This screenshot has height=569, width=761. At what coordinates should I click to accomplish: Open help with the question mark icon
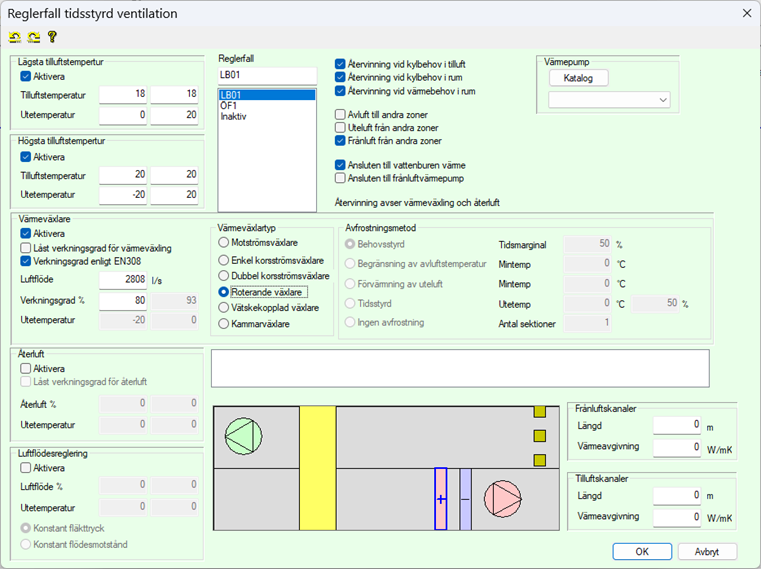[52, 38]
